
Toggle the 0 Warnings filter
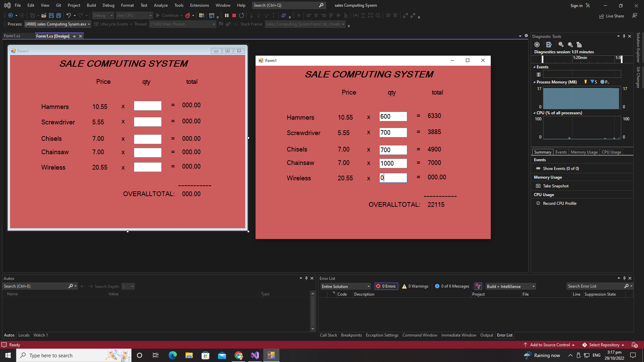[415, 286]
